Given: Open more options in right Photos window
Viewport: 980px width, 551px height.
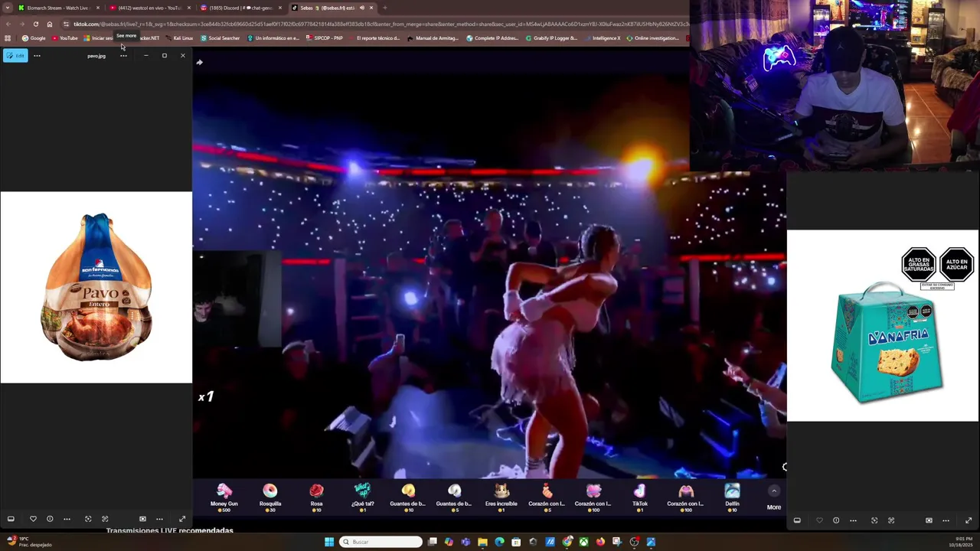Looking at the screenshot, I should (853, 520).
